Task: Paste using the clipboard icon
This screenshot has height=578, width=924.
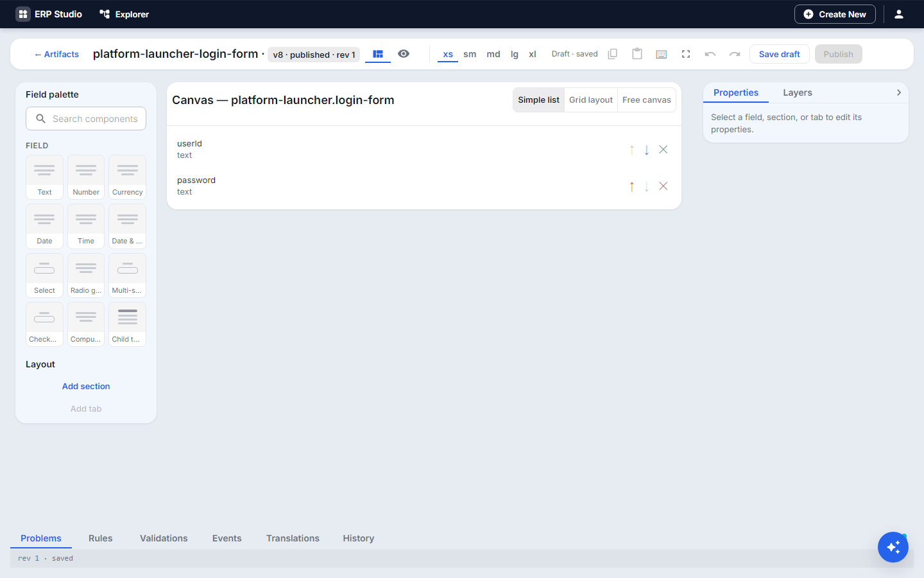Action: [637, 54]
